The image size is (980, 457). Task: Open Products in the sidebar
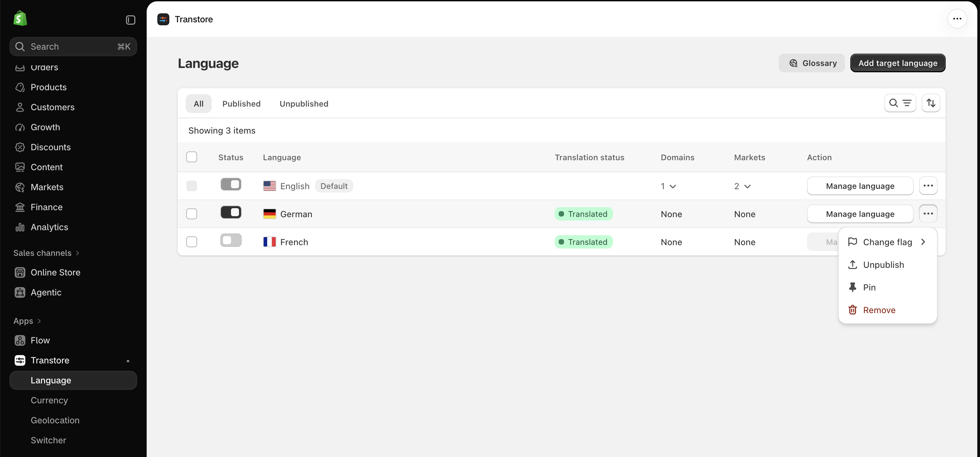(x=73, y=88)
